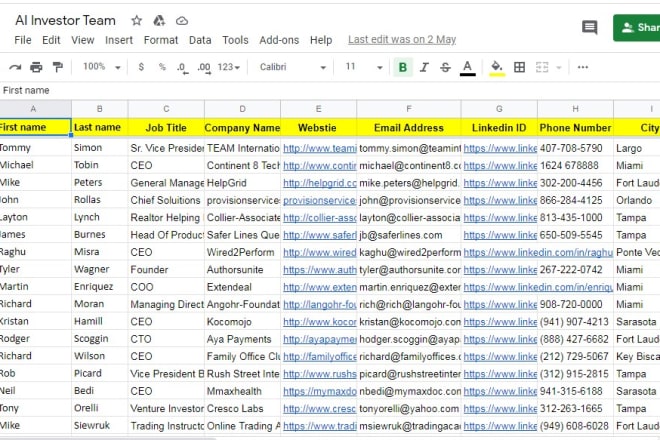Viewport: 660px width, 440px height.
Task: Open the Format menu
Action: [161, 40]
